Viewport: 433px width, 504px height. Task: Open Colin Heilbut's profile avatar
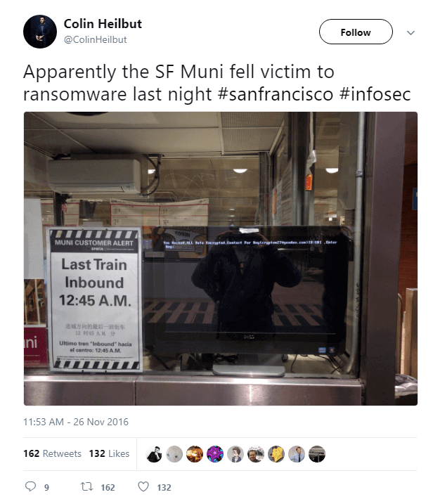coord(40,32)
